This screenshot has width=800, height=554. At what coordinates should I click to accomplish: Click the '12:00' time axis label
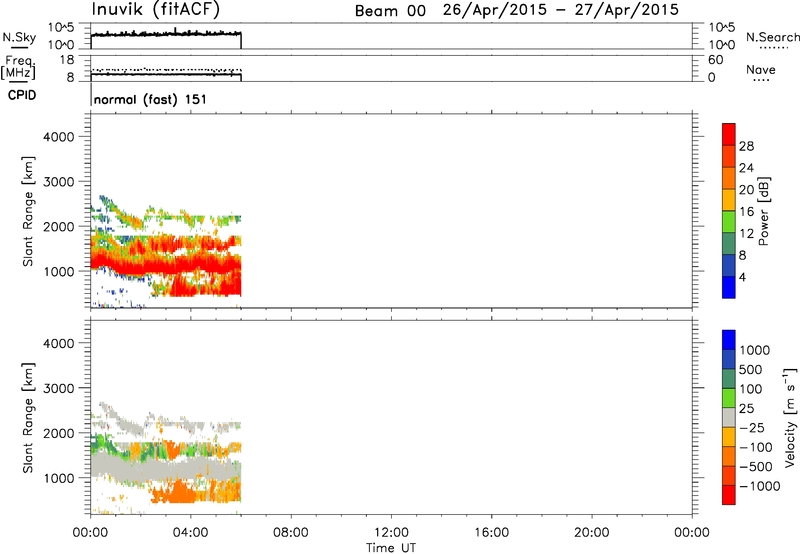click(x=391, y=533)
